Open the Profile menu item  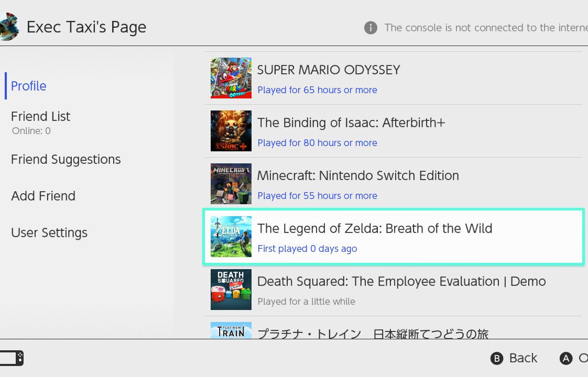29,86
